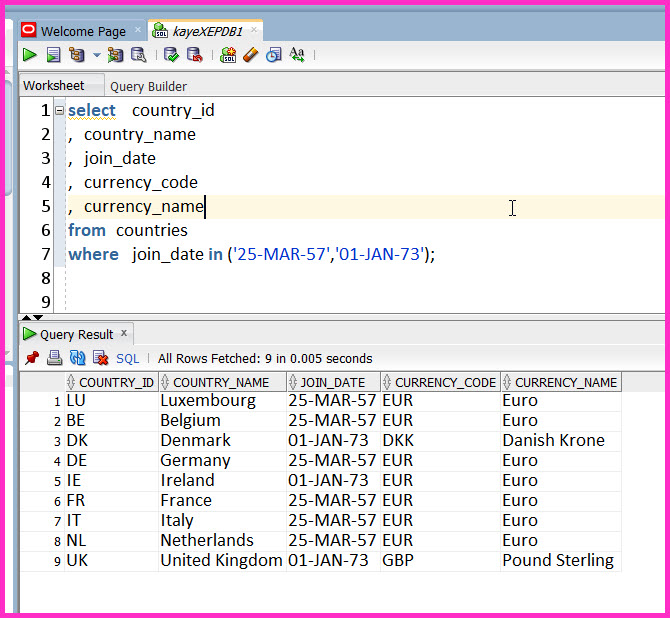This screenshot has height=618, width=670.
Task: Select the Query Result tab
Action: (x=76, y=334)
